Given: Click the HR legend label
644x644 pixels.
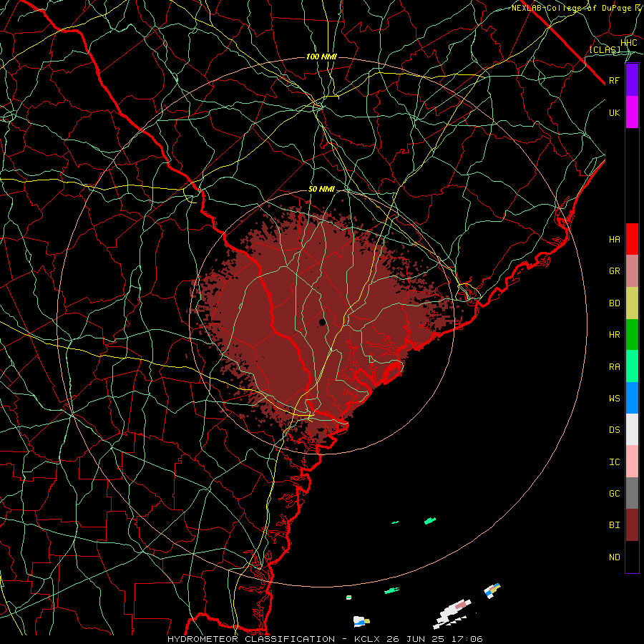Looking at the screenshot, I should coord(614,334).
